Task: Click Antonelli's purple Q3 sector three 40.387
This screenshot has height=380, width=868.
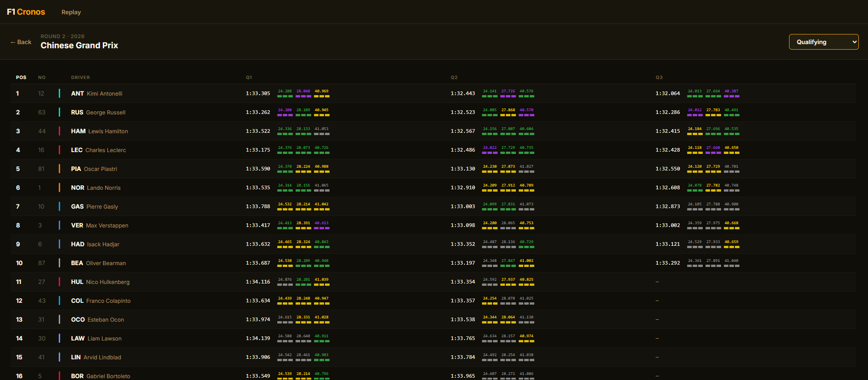Action: (731, 91)
